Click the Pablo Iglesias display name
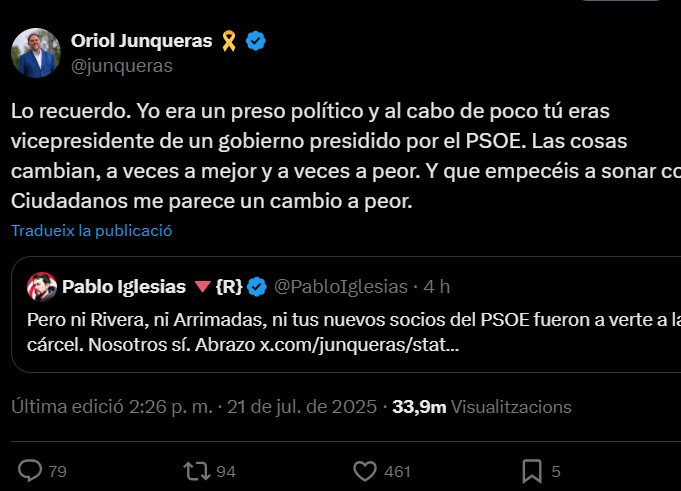681x491 pixels. pyautogui.click(x=124, y=287)
